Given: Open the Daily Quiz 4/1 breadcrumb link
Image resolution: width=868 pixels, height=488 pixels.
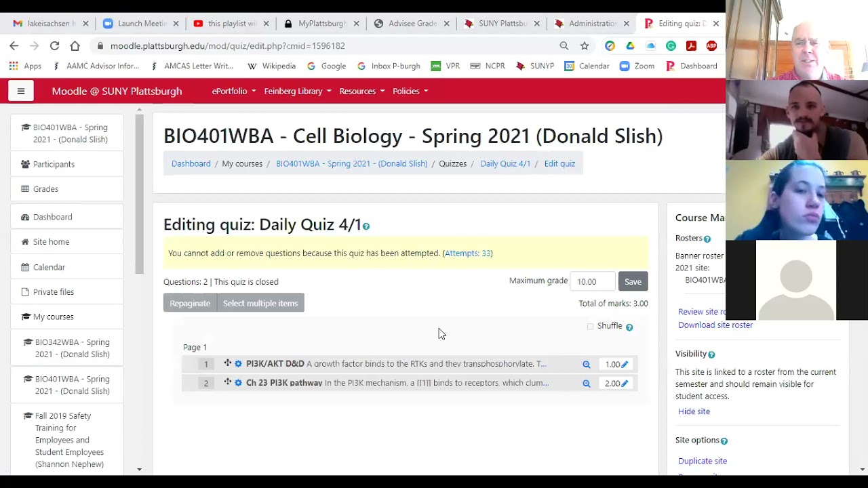Looking at the screenshot, I should point(505,163).
